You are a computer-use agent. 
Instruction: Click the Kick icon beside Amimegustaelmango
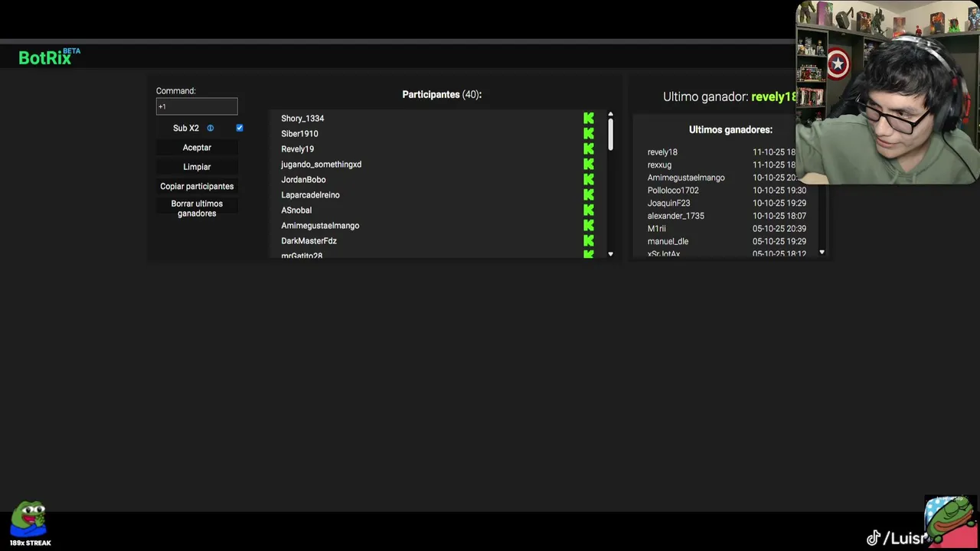588,226
